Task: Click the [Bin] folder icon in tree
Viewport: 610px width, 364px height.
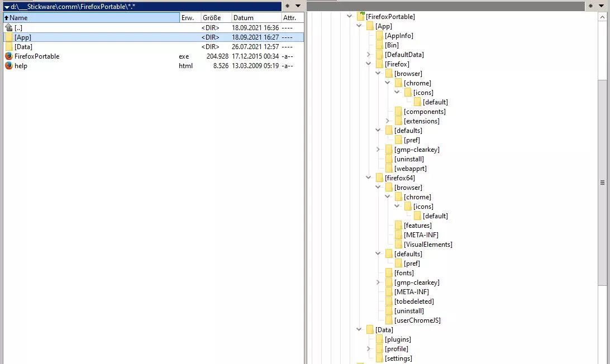Action: pyautogui.click(x=379, y=45)
